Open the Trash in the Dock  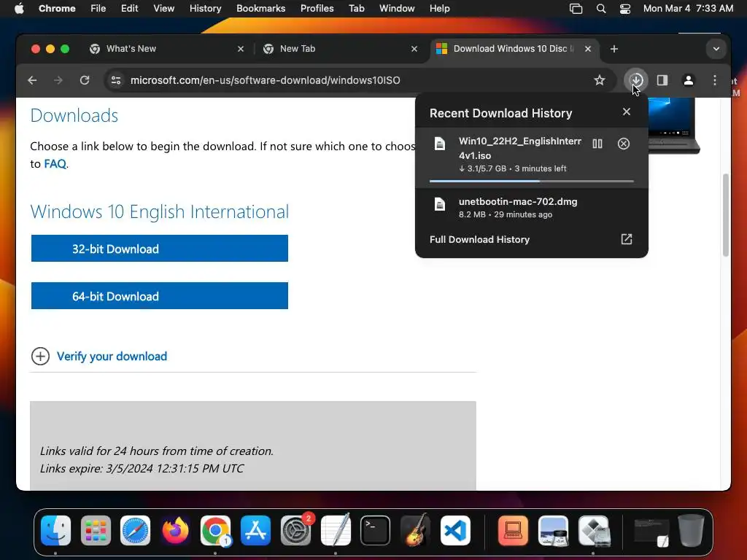click(x=692, y=531)
